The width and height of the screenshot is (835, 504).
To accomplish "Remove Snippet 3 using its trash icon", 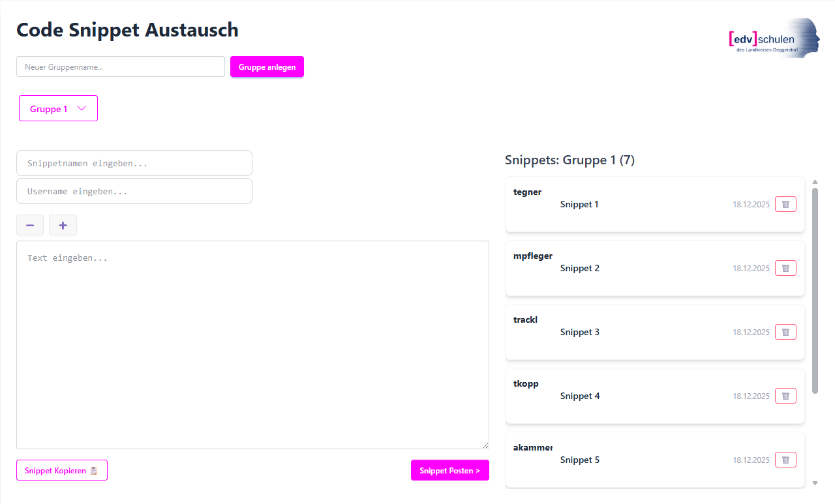I will tap(785, 332).
